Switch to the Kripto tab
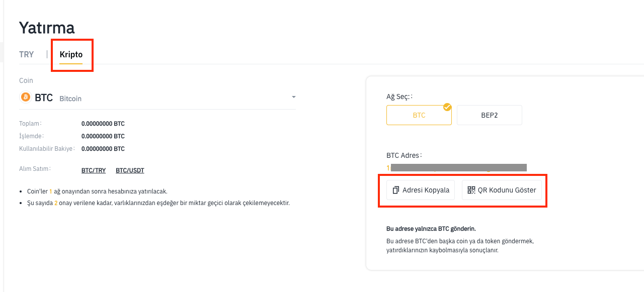This screenshot has height=292, width=644. point(71,54)
